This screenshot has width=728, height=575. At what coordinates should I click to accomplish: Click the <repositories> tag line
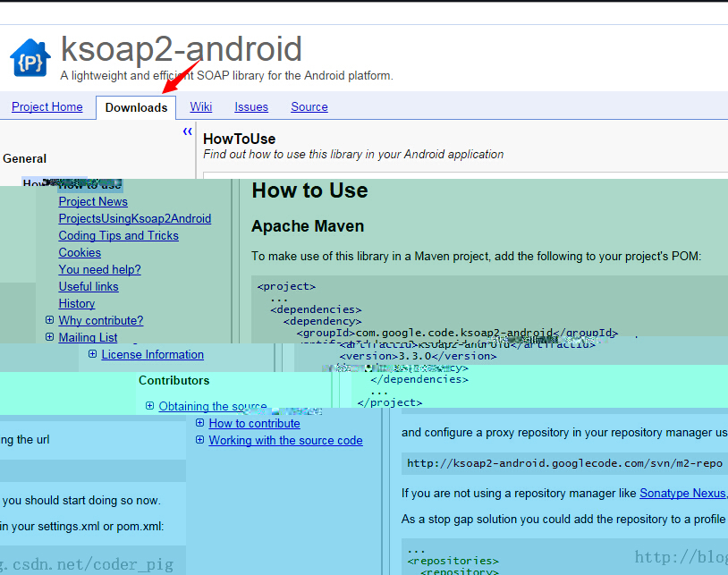453,561
